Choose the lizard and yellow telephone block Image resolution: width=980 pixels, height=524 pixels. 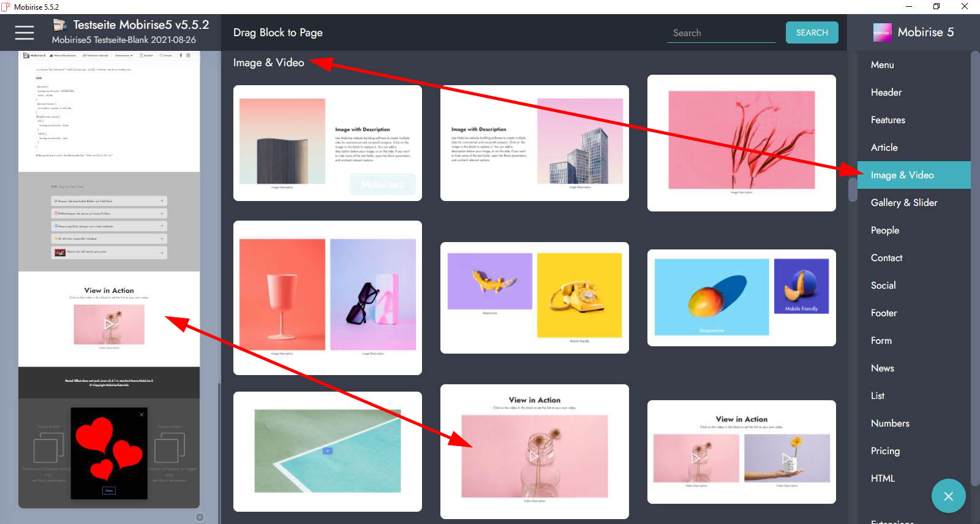coord(535,298)
